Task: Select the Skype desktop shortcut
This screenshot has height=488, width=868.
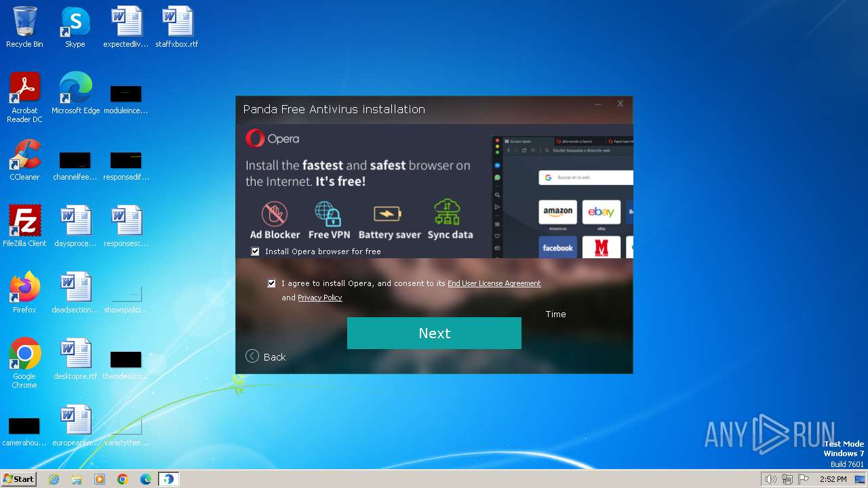Action: pyautogui.click(x=75, y=28)
